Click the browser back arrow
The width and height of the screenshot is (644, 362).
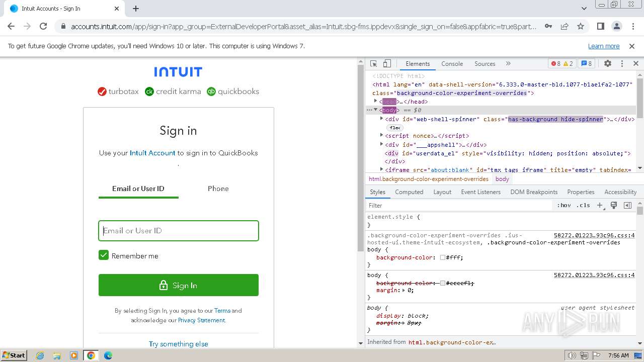click(x=11, y=26)
